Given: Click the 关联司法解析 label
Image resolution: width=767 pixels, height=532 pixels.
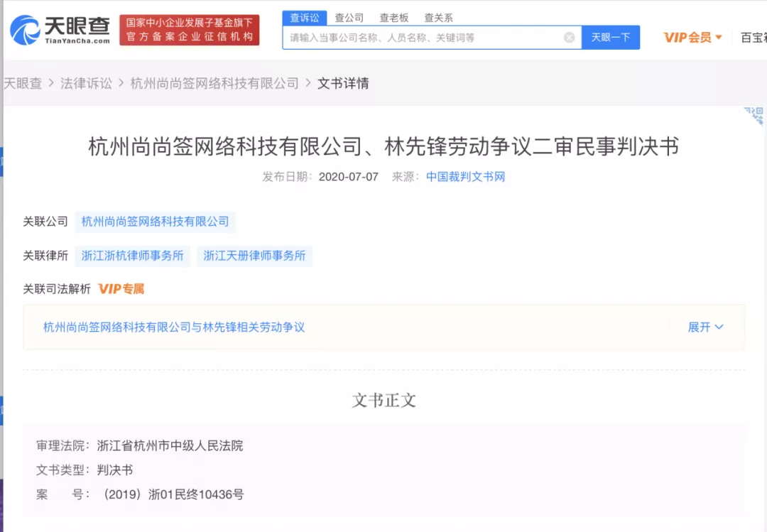Looking at the screenshot, I should click(x=57, y=289).
